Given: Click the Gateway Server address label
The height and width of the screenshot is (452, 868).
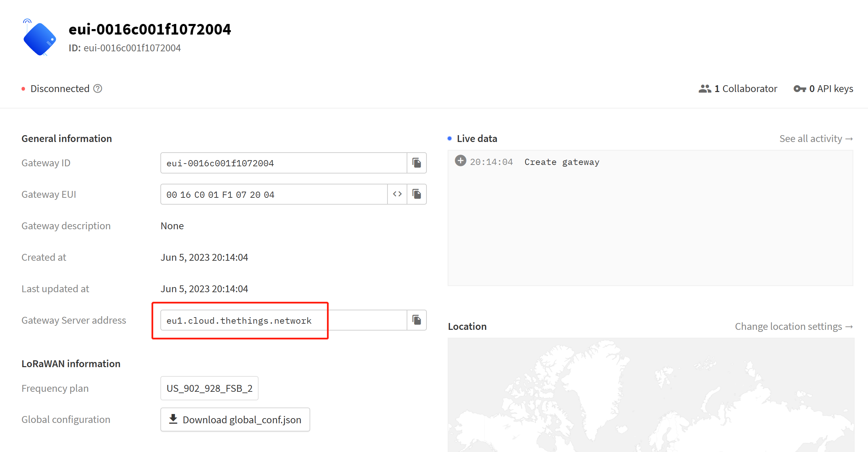Looking at the screenshot, I should (74, 320).
